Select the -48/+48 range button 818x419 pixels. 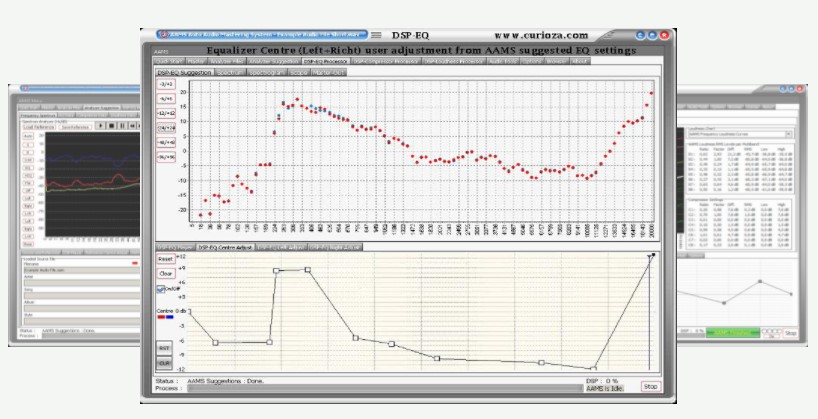click(166, 142)
